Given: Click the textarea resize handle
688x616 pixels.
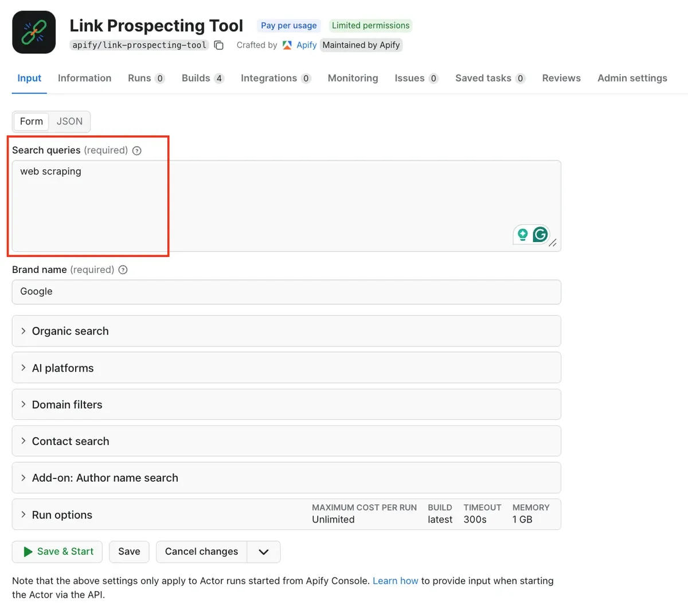Looking at the screenshot, I should [x=553, y=243].
